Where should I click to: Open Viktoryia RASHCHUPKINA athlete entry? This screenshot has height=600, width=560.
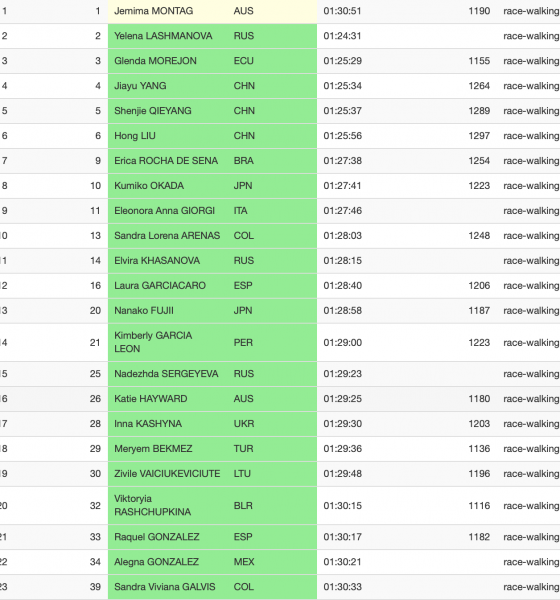pos(152,505)
